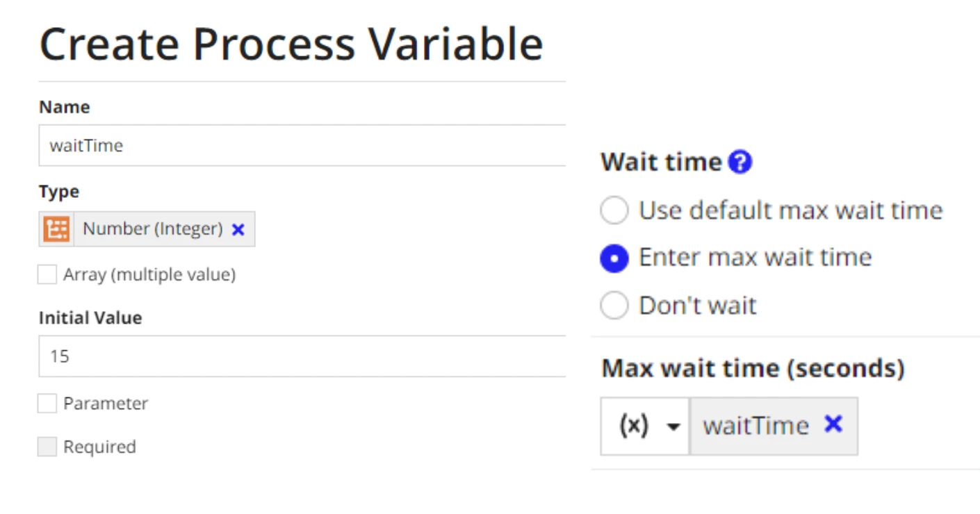Click the Wait time help question icon
Viewport: 980px width, 514px height.
740,163
